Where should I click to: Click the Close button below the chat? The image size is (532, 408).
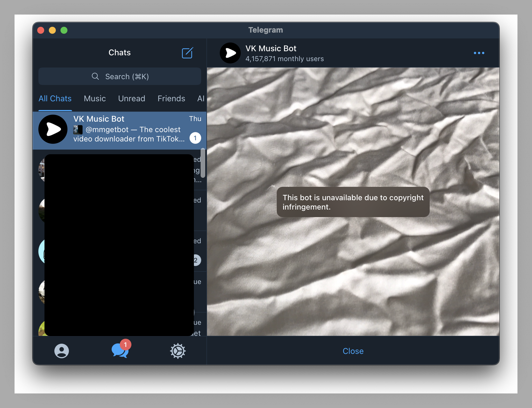click(x=353, y=351)
